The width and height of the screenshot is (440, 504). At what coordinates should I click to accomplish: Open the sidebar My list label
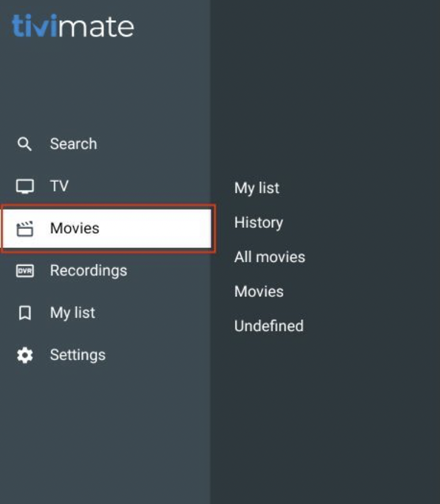click(x=73, y=313)
